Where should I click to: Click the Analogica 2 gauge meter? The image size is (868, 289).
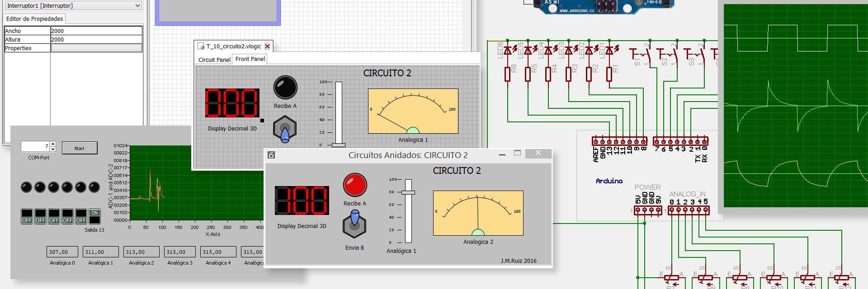[x=478, y=213]
